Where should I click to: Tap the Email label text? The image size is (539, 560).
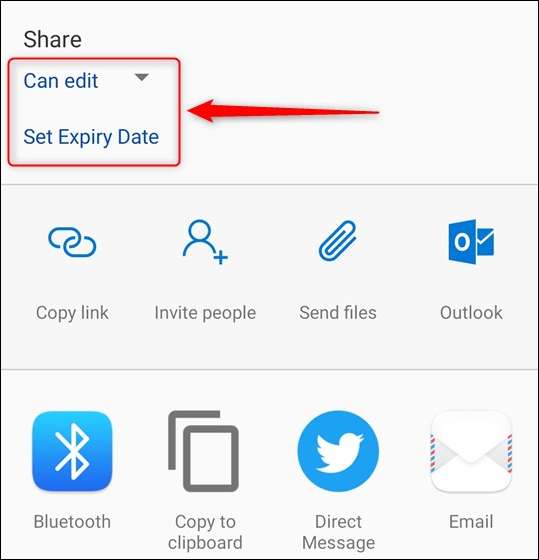pyautogui.click(x=471, y=521)
